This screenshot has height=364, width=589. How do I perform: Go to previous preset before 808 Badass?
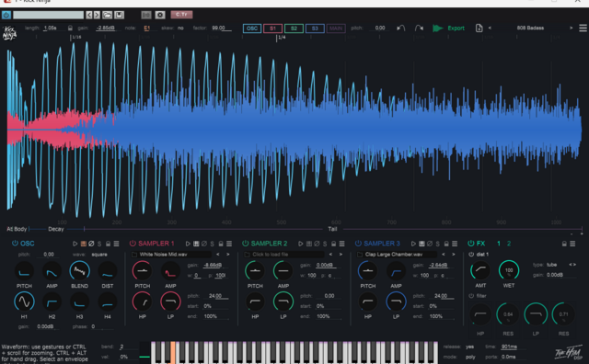pos(490,28)
